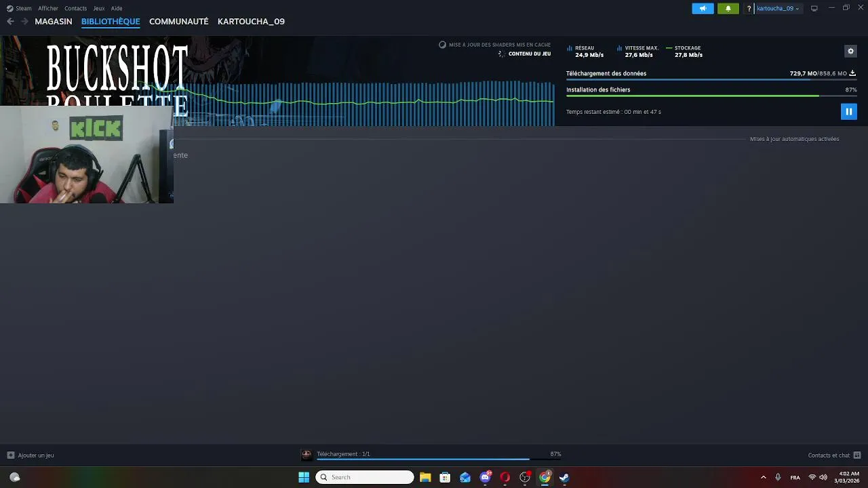
Task: Click the Téléchargement : 1/1 status
Action: 343,454
